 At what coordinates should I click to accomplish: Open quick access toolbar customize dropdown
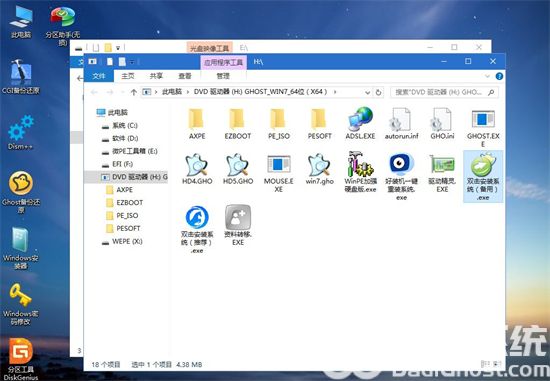(132, 62)
